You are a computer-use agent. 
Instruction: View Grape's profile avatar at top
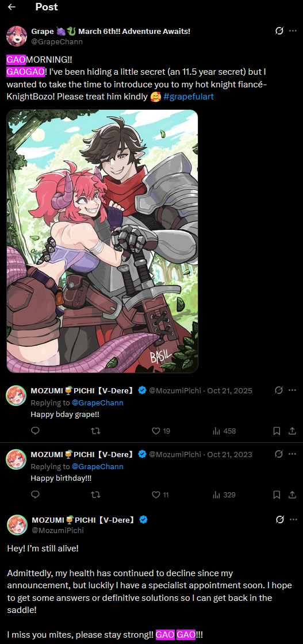(x=17, y=36)
